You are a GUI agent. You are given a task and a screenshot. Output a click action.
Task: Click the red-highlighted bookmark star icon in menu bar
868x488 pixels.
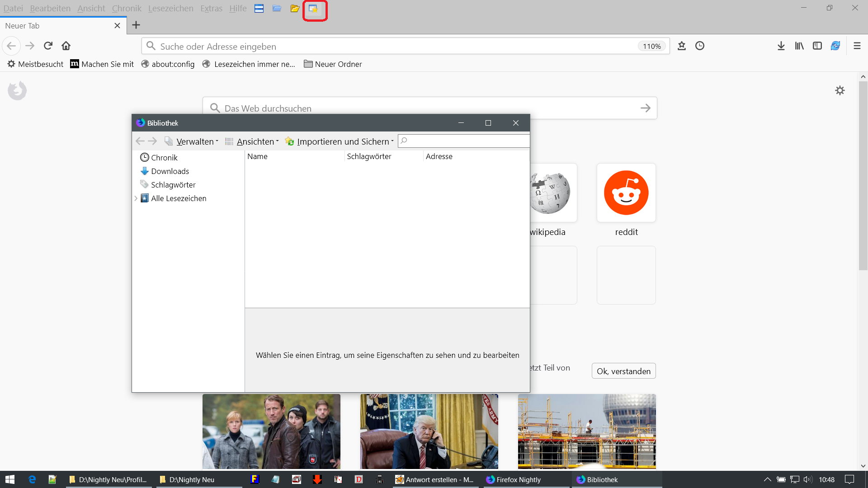[x=313, y=9]
